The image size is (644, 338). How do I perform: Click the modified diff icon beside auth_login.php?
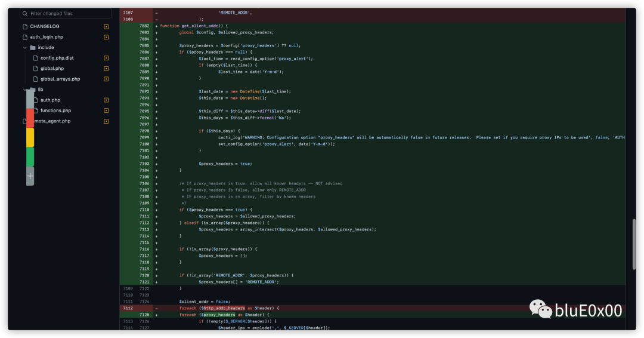tap(106, 37)
